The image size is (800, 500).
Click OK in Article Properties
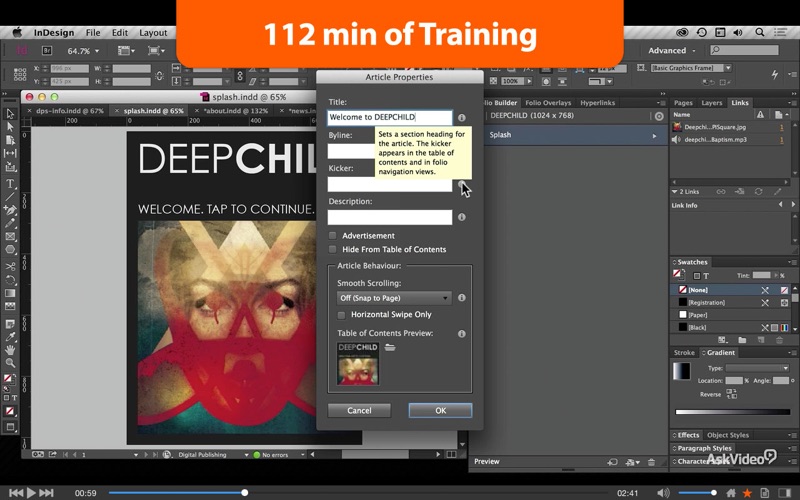pyautogui.click(x=440, y=411)
